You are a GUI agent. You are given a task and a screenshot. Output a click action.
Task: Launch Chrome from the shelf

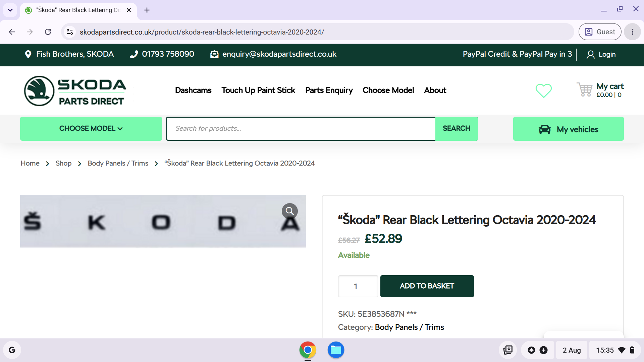point(308,350)
